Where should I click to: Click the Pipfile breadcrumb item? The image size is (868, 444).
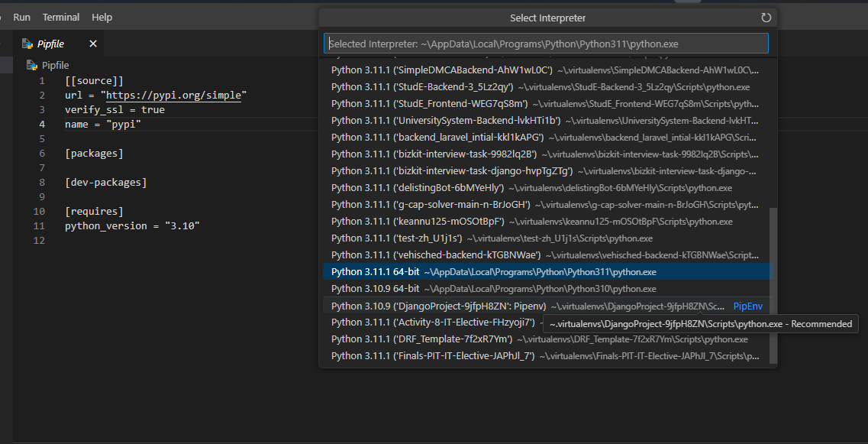point(55,66)
